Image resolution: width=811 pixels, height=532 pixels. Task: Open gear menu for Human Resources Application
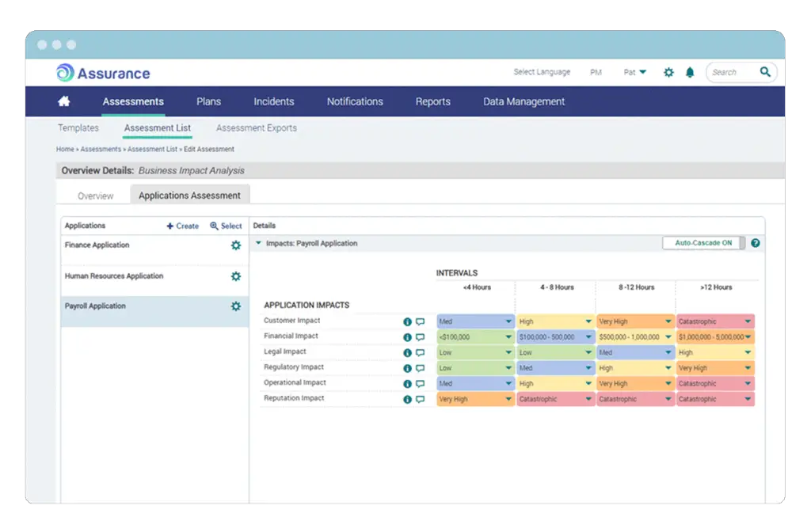point(236,276)
